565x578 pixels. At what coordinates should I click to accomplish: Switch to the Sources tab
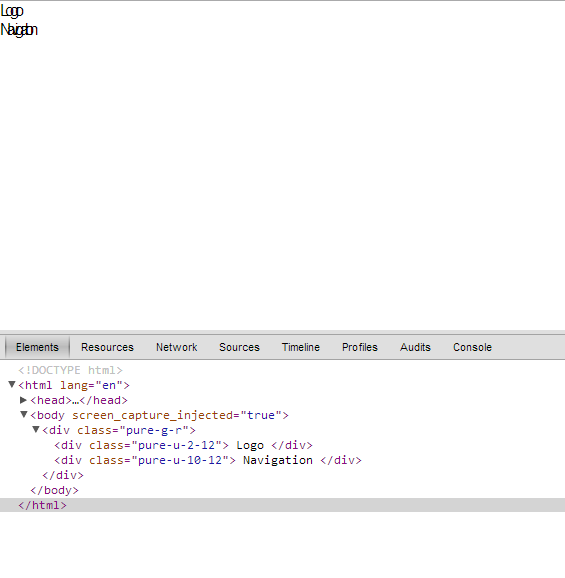(x=239, y=347)
